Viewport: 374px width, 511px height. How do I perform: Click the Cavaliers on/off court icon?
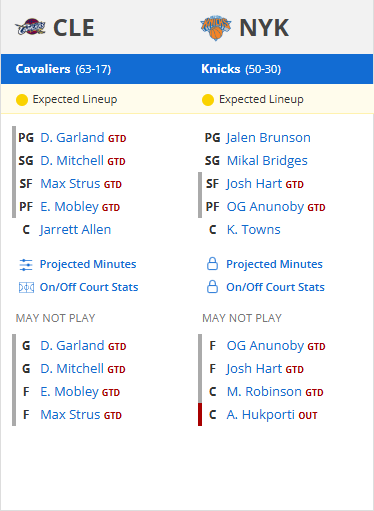coord(26,287)
